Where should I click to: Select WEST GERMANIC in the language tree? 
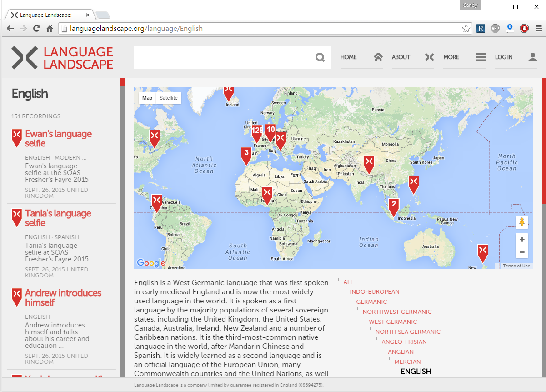[393, 322]
